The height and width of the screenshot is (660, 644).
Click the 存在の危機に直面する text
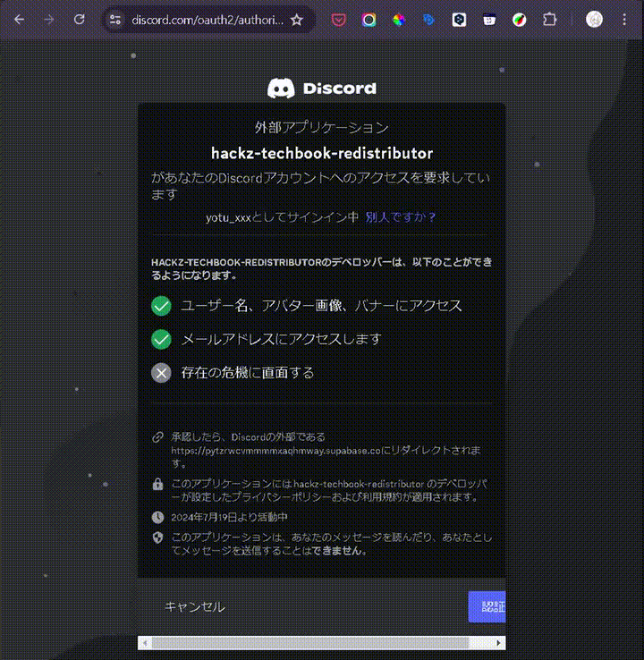pos(248,373)
